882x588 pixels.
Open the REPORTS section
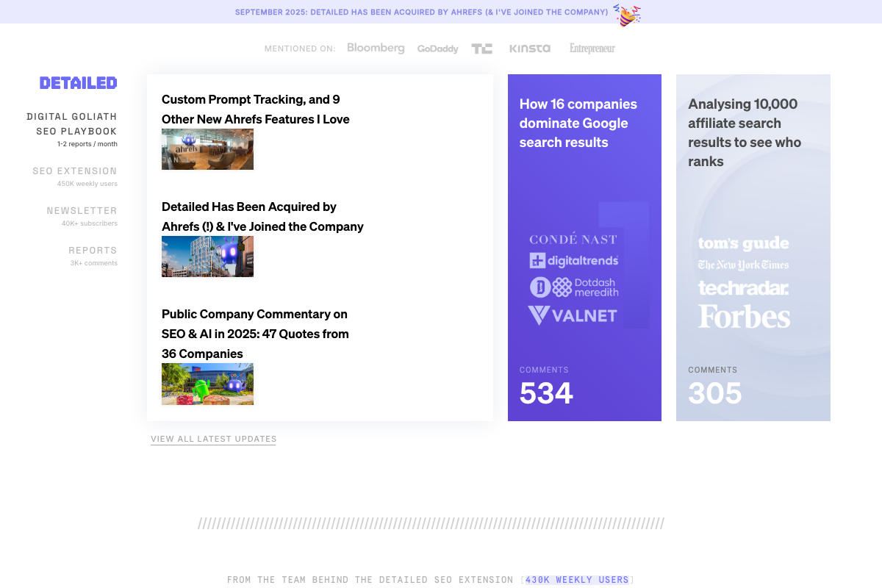point(93,250)
